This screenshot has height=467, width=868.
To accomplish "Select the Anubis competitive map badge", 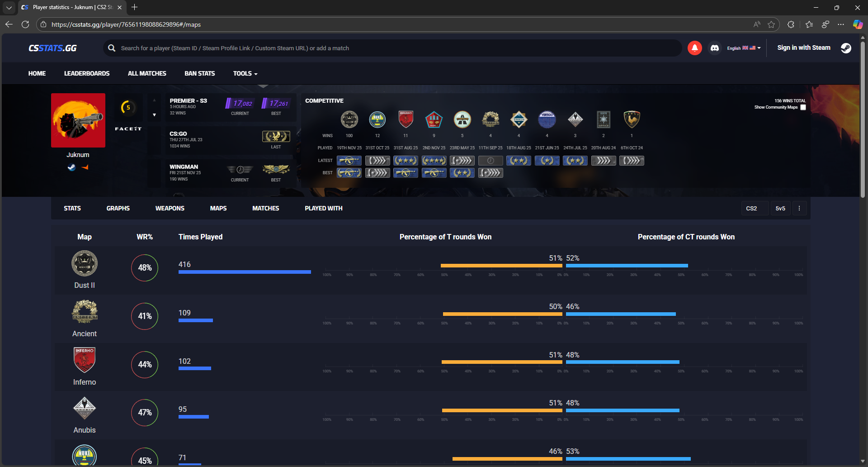I will point(575,119).
